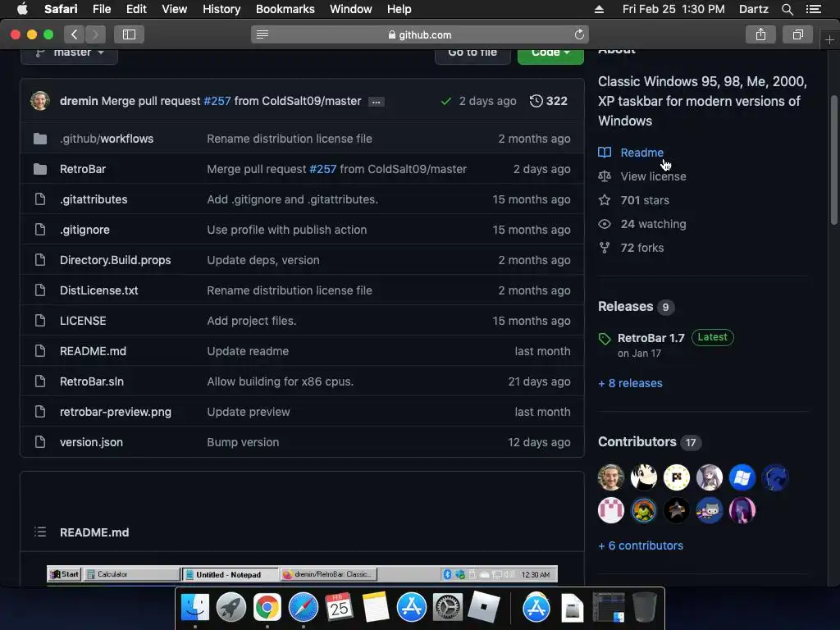The width and height of the screenshot is (840, 630).
Task: Open Launchpad rocket icon in Dock
Action: tap(231, 608)
